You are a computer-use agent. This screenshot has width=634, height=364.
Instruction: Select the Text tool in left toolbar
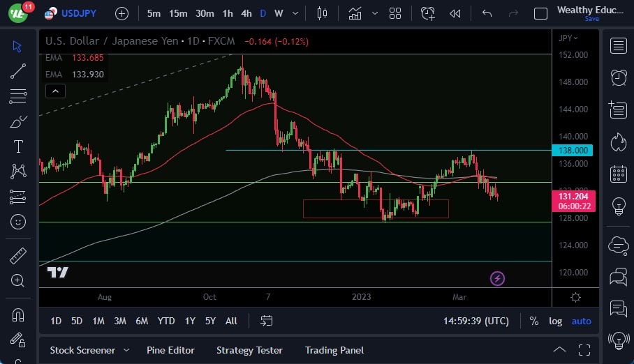pyautogui.click(x=18, y=146)
